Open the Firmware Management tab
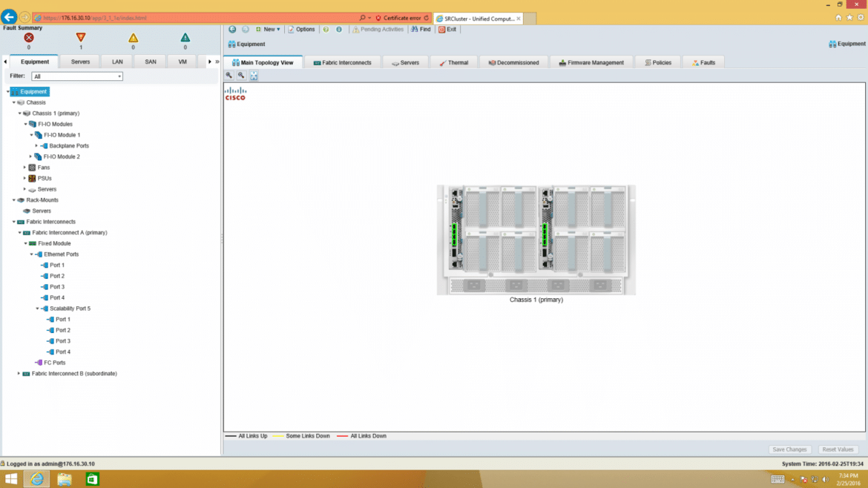This screenshot has height=488, width=868. coord(591,62)
